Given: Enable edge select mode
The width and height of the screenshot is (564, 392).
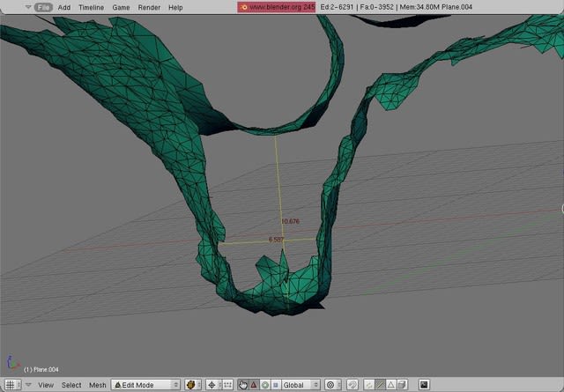Looking at the screenshot, I should [x=380, y=385].
